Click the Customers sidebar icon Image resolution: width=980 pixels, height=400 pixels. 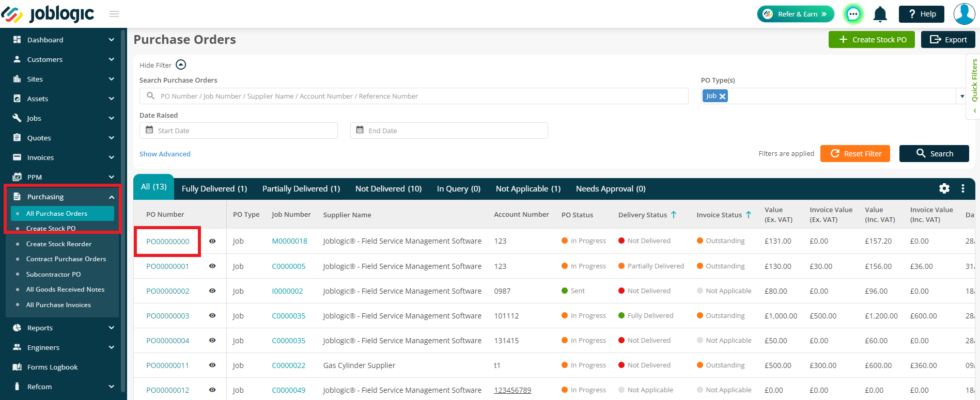coord(17,59)
